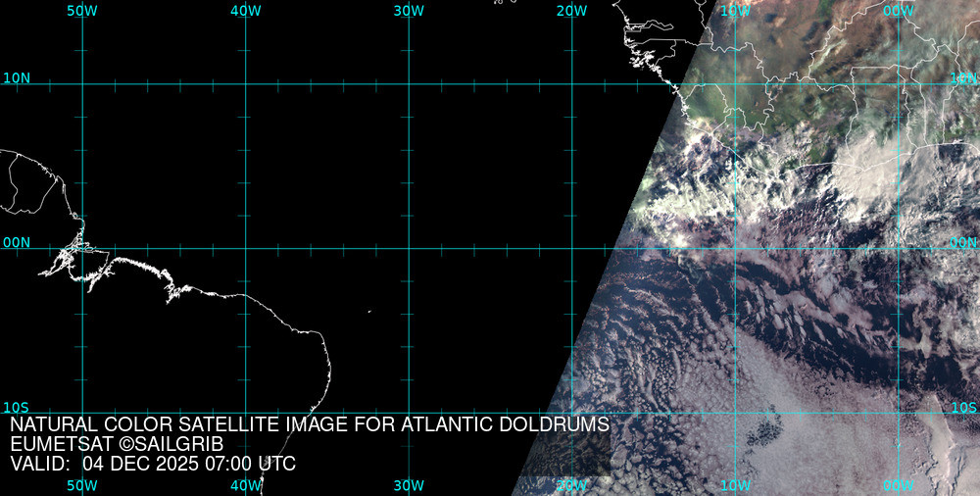
Task: Click the 30W longitude label along top edge
Action: (408, 10)
